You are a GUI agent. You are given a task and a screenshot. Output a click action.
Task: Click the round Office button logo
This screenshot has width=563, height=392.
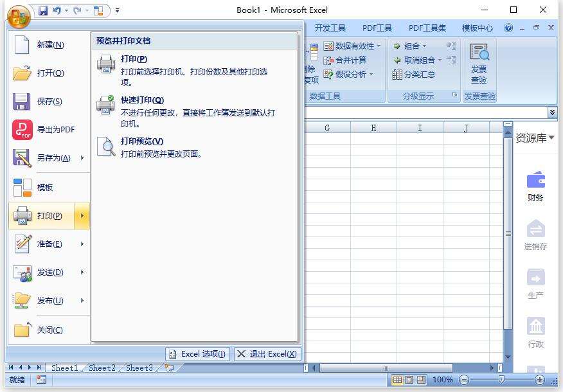(x=19, y=17)
